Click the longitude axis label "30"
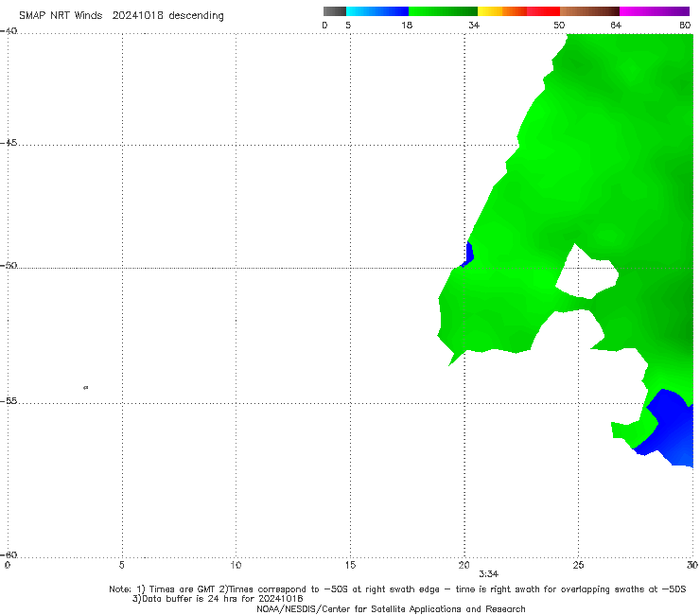This screenshot has width=700, height=615. 692,565
